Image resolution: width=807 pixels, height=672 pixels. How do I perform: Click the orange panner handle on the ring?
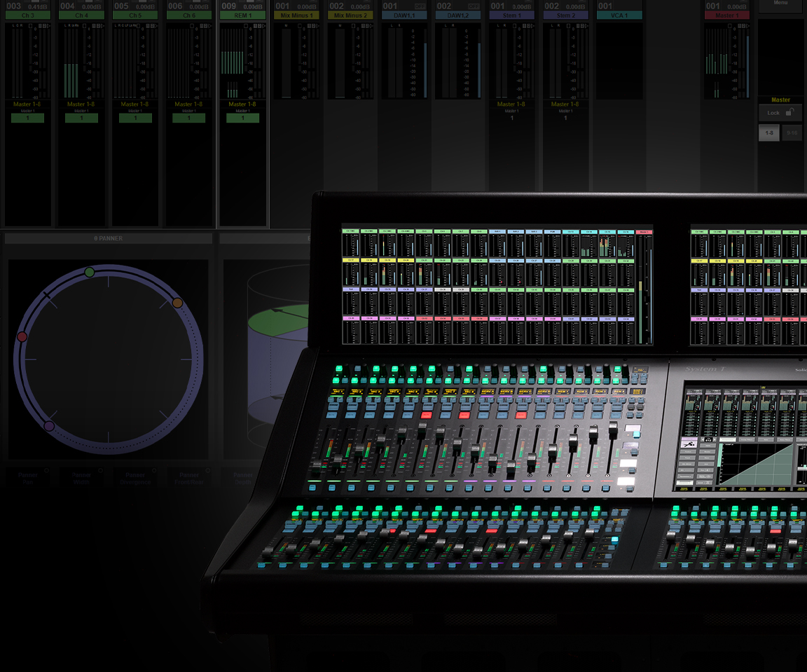[x=177, y=303]
